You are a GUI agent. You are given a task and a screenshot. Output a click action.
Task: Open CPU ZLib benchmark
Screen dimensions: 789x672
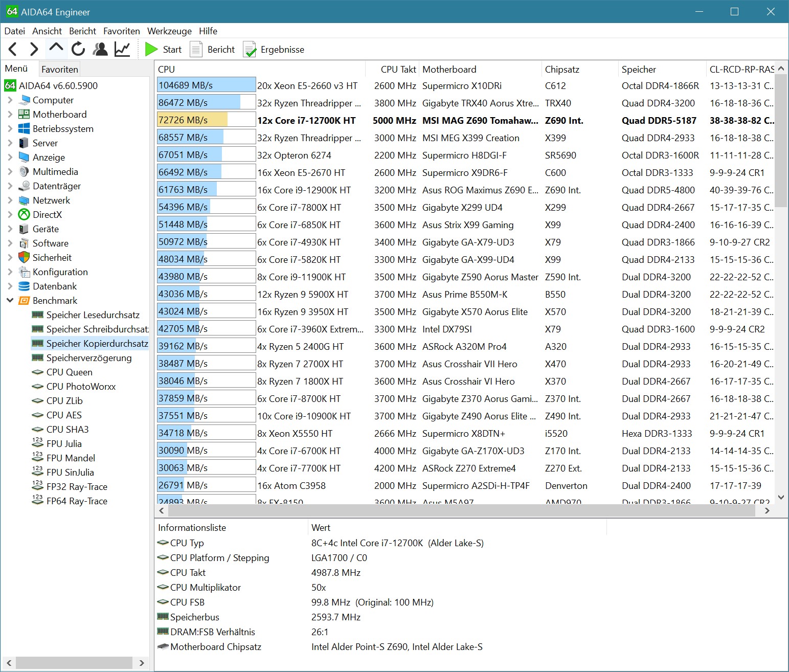point(57,401)
